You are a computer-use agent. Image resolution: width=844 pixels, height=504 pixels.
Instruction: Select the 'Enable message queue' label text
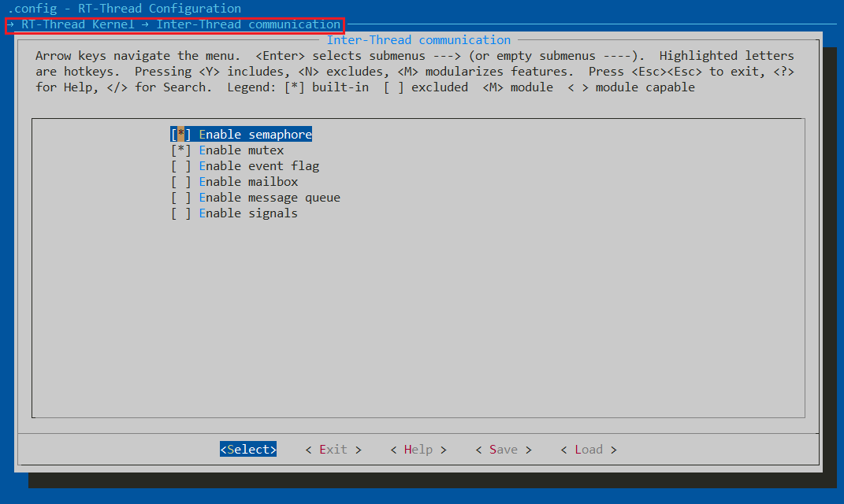click(x=270, y=198)
